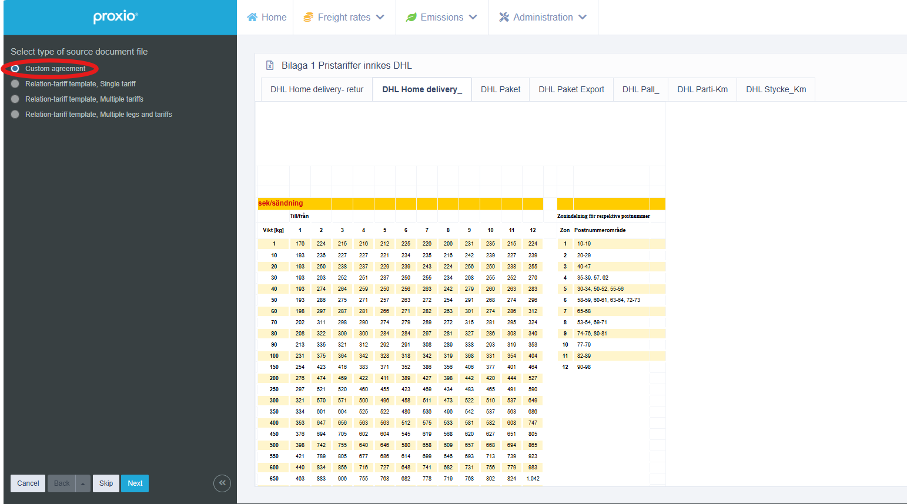Expand the Emissions dropdown arrow
Screen dimensions: 908x504
tap(473, 17)
